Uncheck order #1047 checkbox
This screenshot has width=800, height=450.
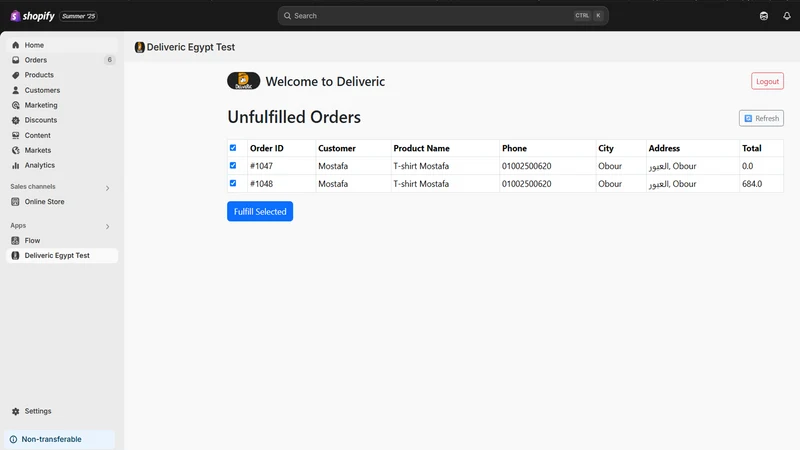pos(233,165)
